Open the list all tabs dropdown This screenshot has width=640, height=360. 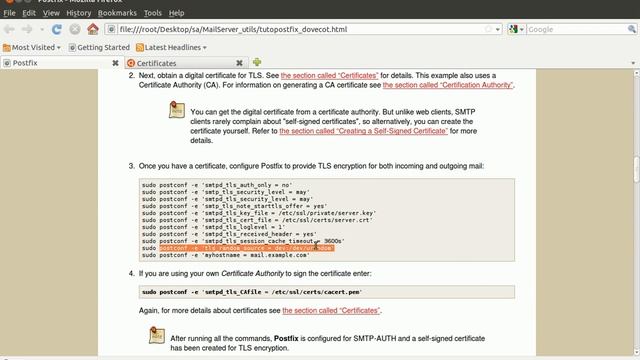633,63
